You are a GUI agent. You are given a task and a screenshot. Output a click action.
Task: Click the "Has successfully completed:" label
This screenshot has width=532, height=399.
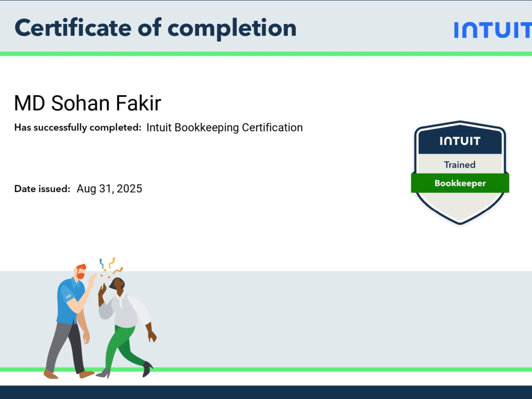pyautogui.click(x=78, y=128)
